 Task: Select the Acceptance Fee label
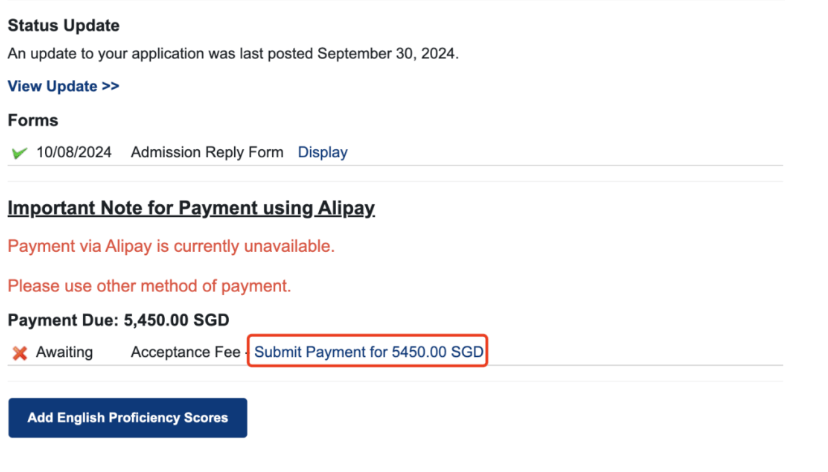point(185,352)
